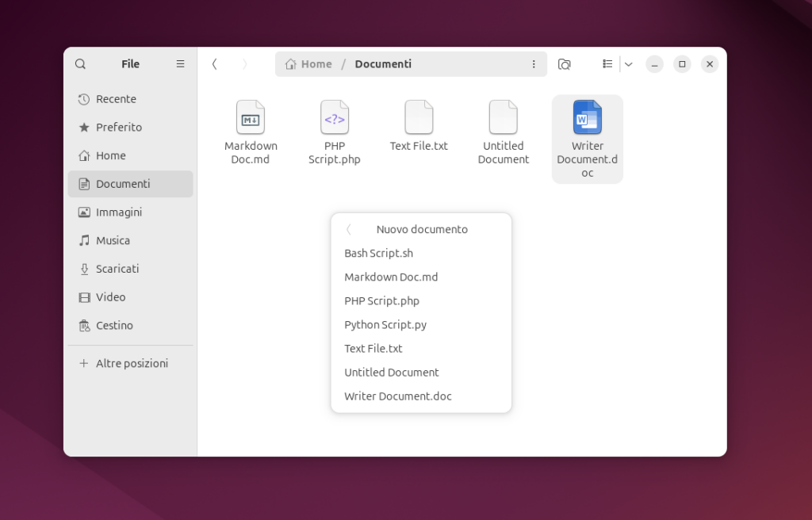The image size is (812, 520).
Task: Choose Bash Script.sh from the new document menu
Action: (x=378, y=253)
